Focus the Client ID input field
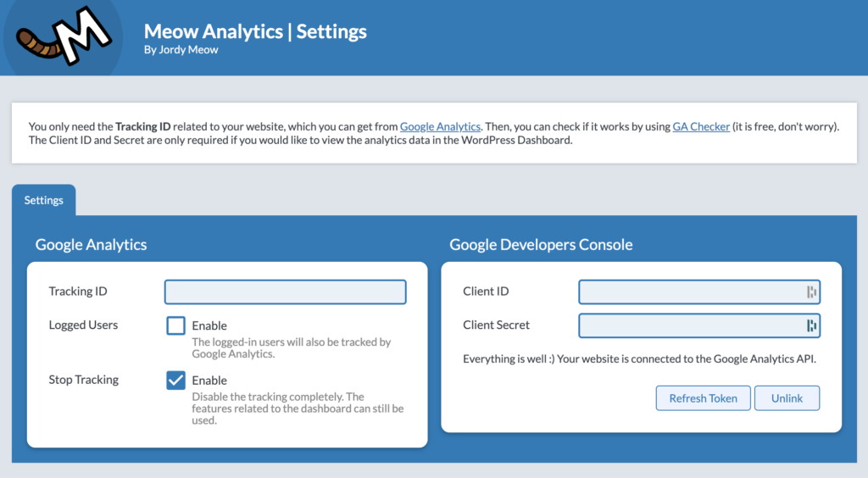Screen dimensions: 868x478 tap(699, 292)
